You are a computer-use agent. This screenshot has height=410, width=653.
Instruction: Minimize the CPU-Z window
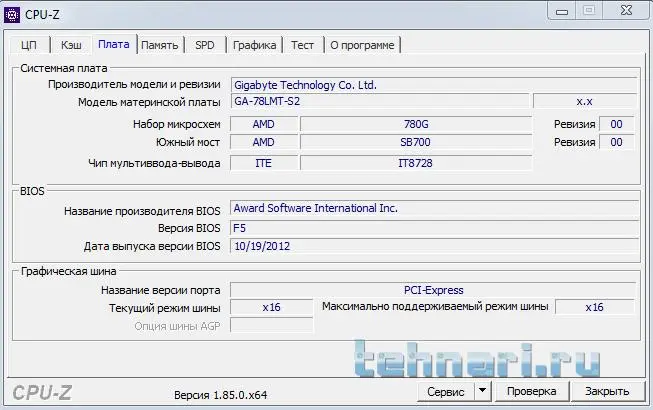pos(561,11)
